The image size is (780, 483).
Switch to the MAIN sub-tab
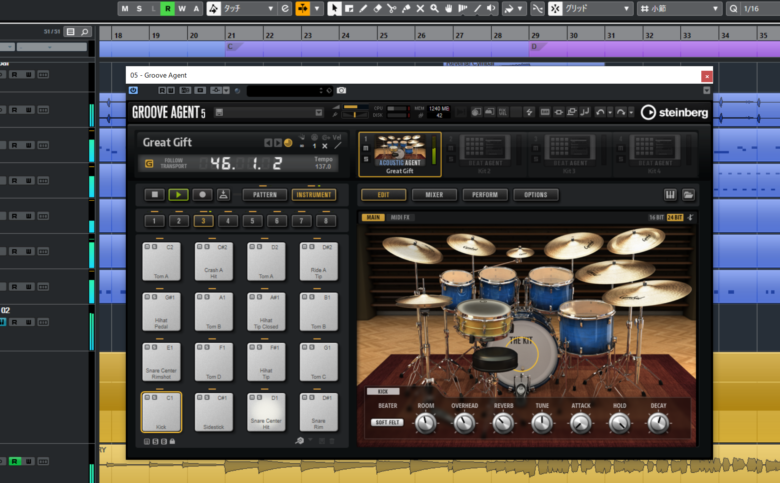[373, 217]
